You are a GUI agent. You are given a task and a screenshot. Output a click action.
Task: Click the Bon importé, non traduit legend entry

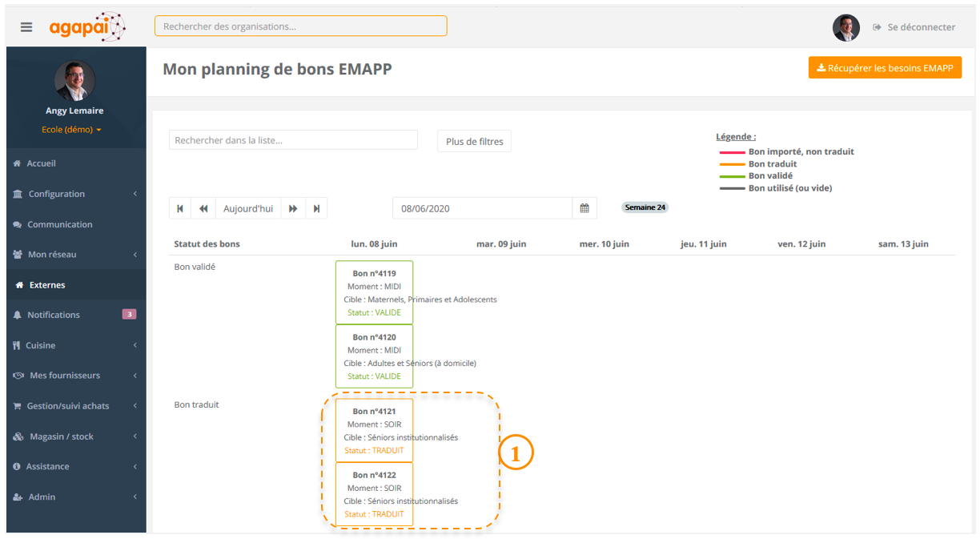click(x=786, y=151)
